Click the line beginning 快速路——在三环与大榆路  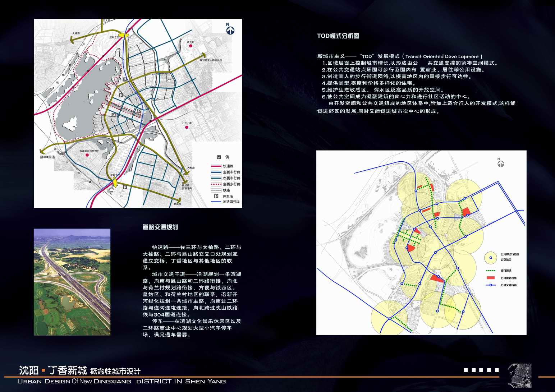(x=196, y=248)
